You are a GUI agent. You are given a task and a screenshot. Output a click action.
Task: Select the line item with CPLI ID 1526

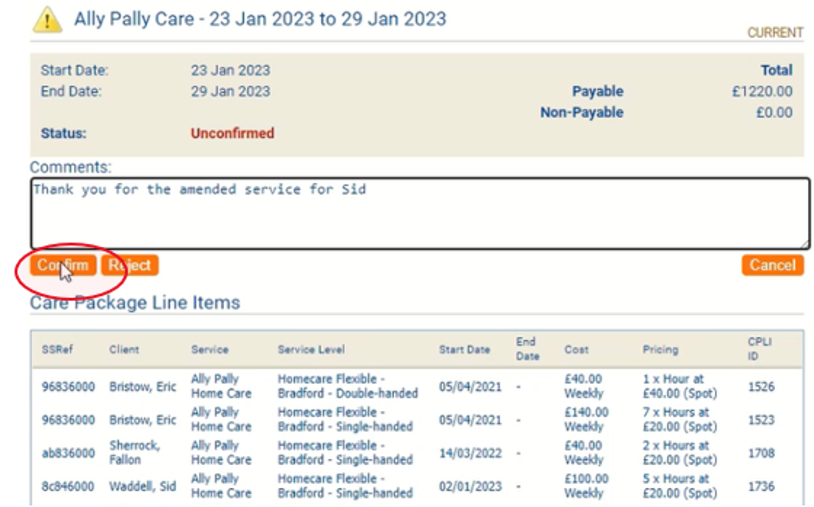(x=760, y=387)
